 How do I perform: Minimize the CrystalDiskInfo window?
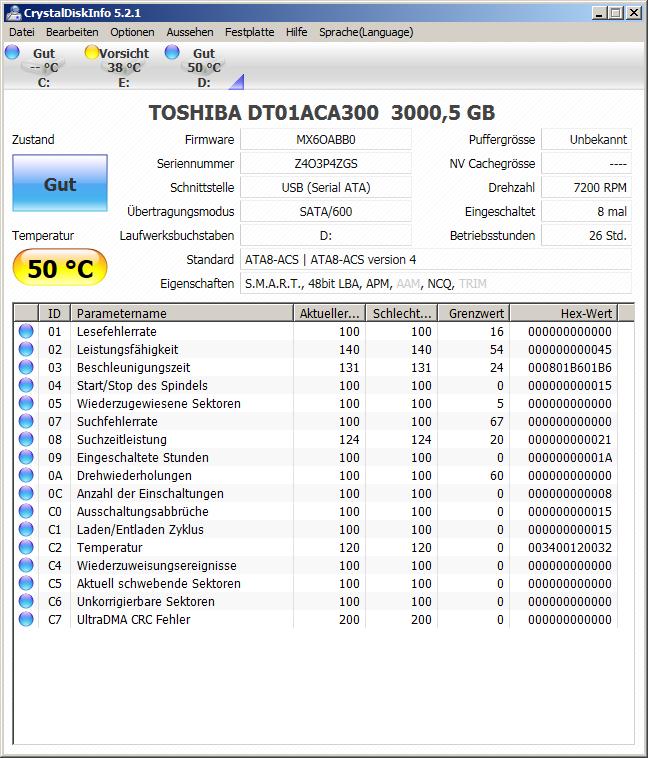coord(599,13)
